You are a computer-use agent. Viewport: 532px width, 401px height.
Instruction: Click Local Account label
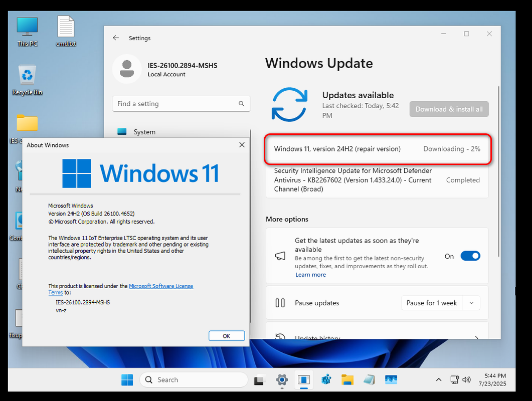(166, 74)
